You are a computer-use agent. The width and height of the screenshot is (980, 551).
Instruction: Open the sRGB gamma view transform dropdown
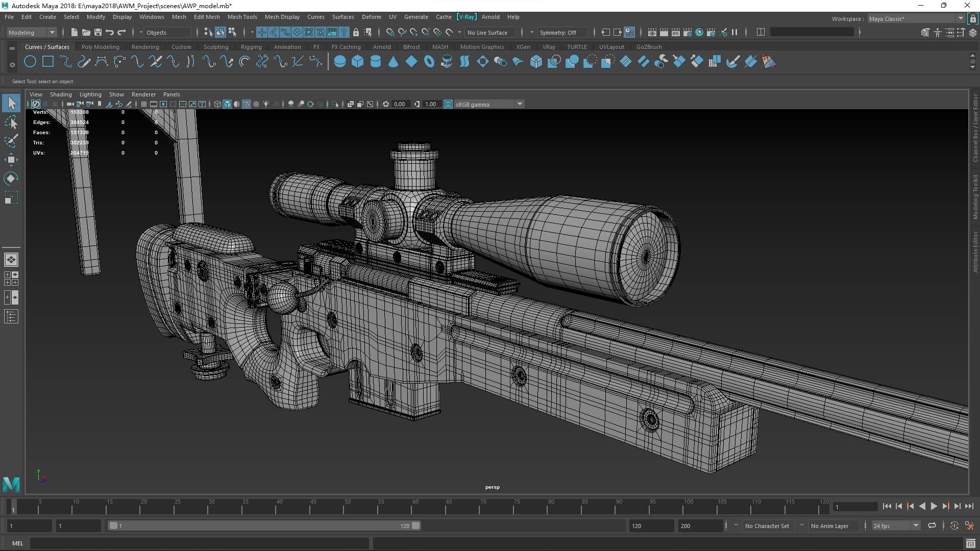[x=488, y=104]
